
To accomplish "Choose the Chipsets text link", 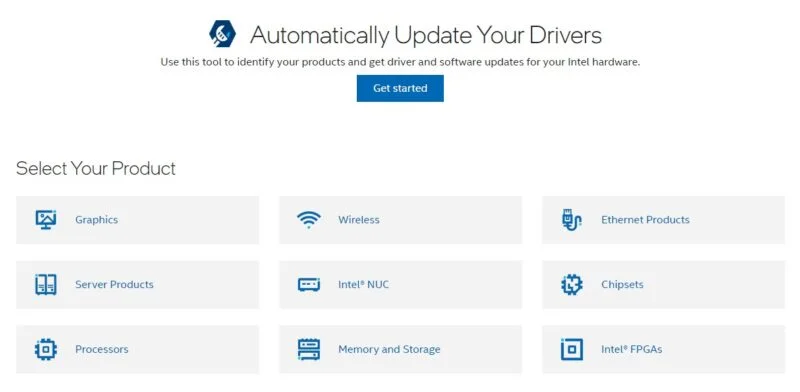I will [622, 284].
